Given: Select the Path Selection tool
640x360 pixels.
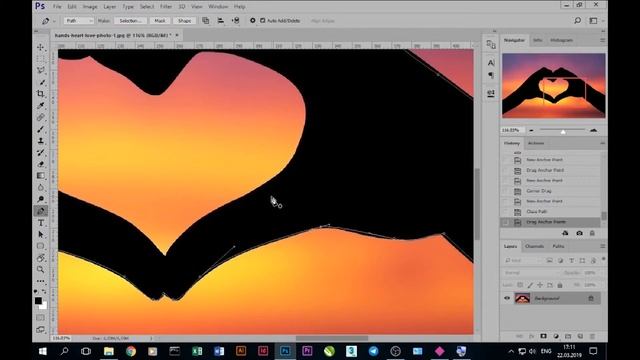Looking at the screenshot, I should (x=40, y=234).
